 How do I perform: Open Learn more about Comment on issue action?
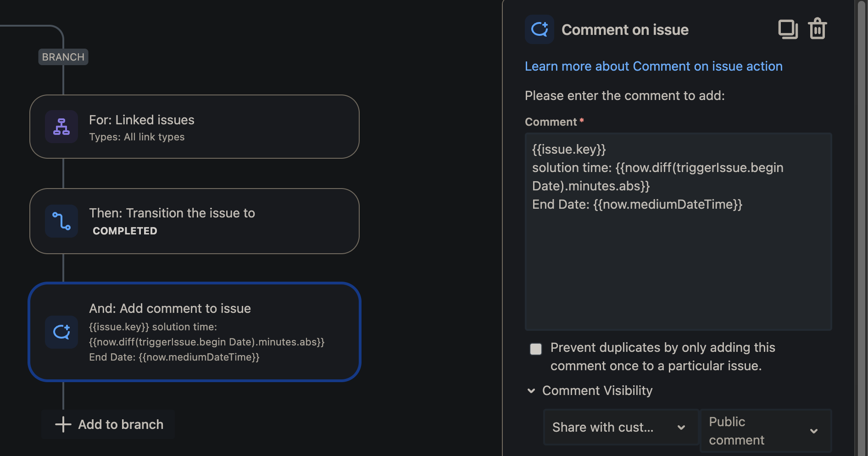click(x=654, y=67)
